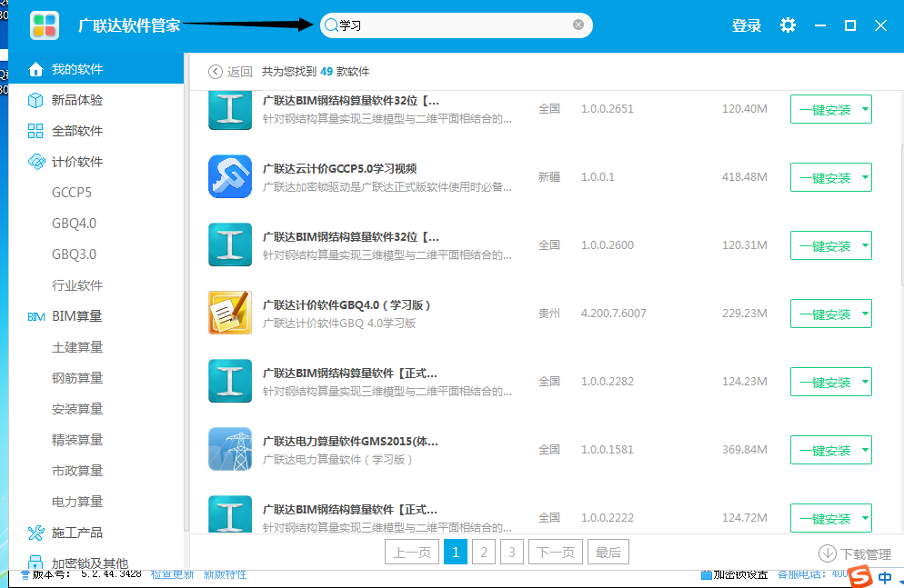Select GBQ4.0 in the sidebar
This screenshot has width=904, height=588.
[x=74, y=224]
